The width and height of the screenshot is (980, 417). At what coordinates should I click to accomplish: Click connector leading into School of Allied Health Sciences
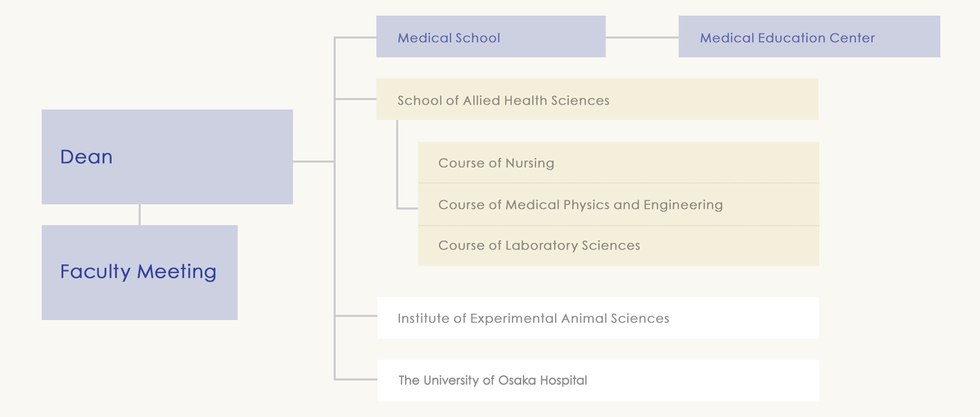coord(356,99)
